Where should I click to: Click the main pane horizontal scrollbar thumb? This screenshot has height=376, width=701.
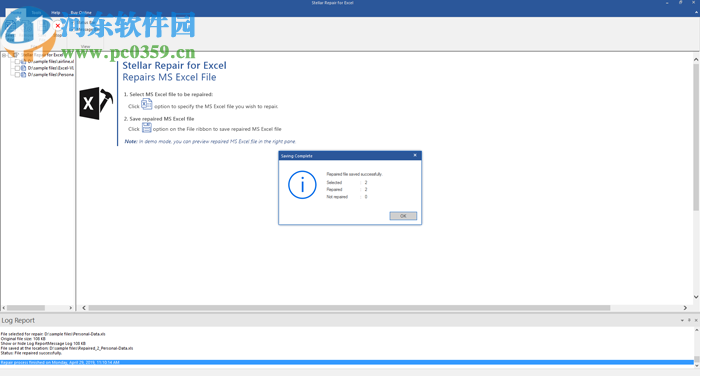(349, 308)
